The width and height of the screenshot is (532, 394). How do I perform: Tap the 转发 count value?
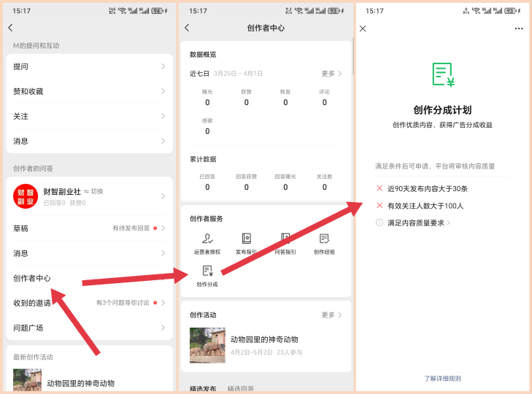(285, 102)
